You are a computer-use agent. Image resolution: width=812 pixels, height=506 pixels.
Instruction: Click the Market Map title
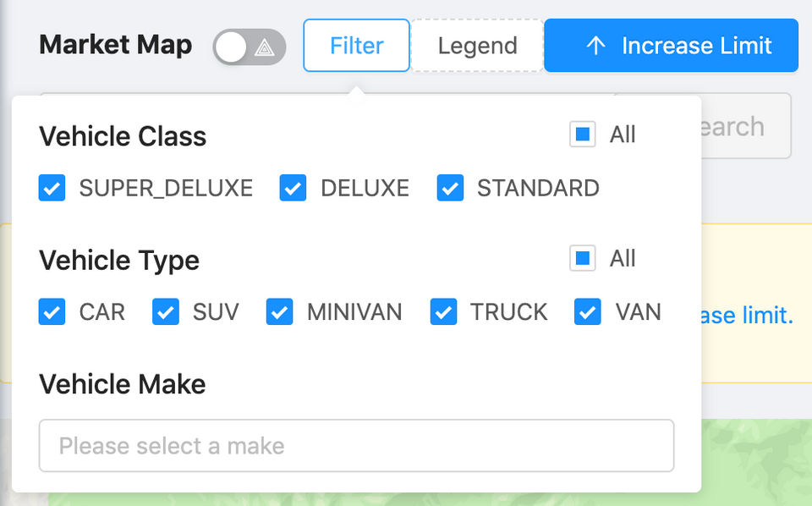pos(115,45)
